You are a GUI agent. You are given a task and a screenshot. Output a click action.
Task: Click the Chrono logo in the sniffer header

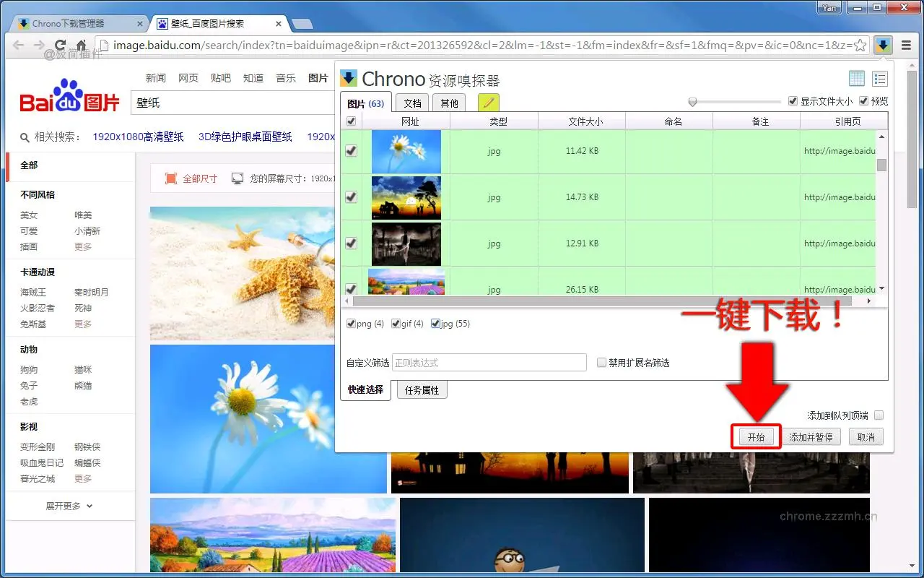point(349,78)
